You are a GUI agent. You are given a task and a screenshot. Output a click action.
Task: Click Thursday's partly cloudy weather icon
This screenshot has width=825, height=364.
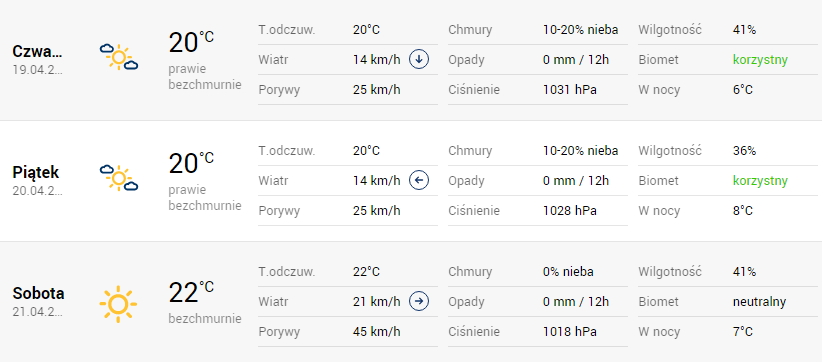pyautogui.click(x=119, y=57)
